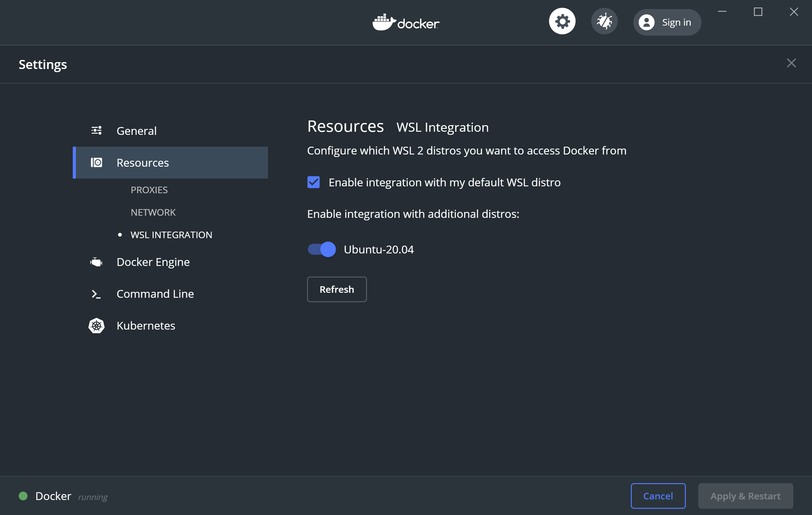Screen dimensions: 812x515
Task: Apply changes and restart Docker
Action: click(745, 496)
